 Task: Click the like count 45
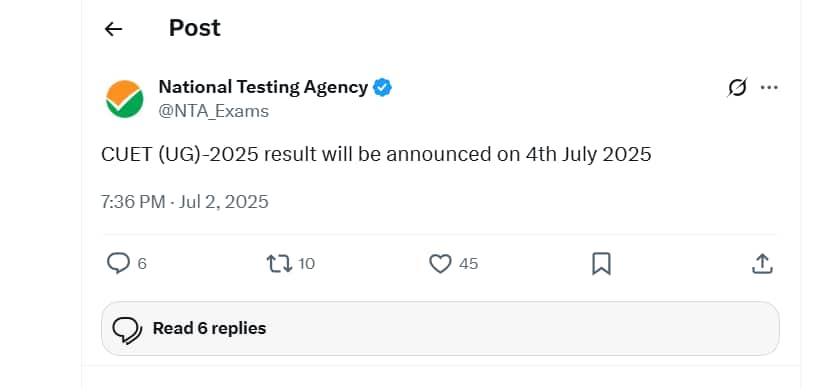[469, 264]
